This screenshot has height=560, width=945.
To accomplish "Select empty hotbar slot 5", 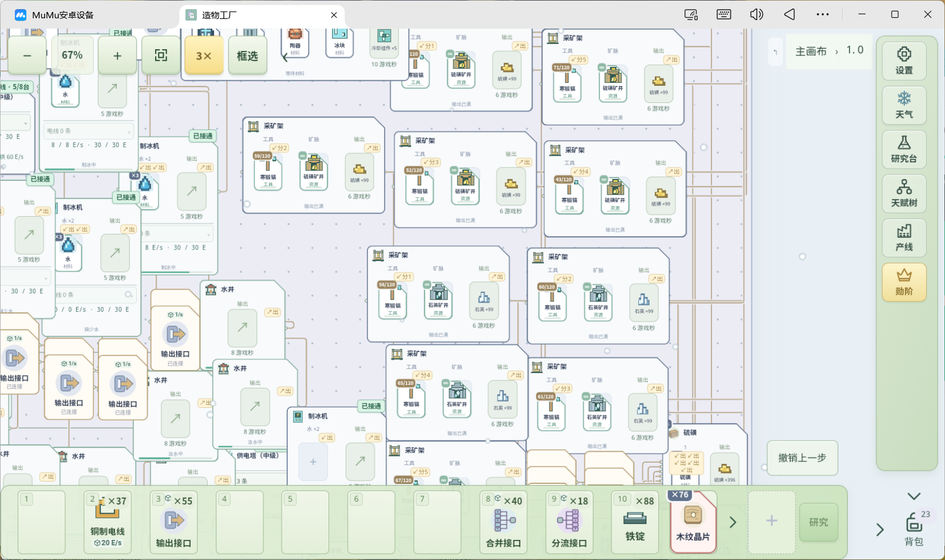I will [x=306, y=522].
